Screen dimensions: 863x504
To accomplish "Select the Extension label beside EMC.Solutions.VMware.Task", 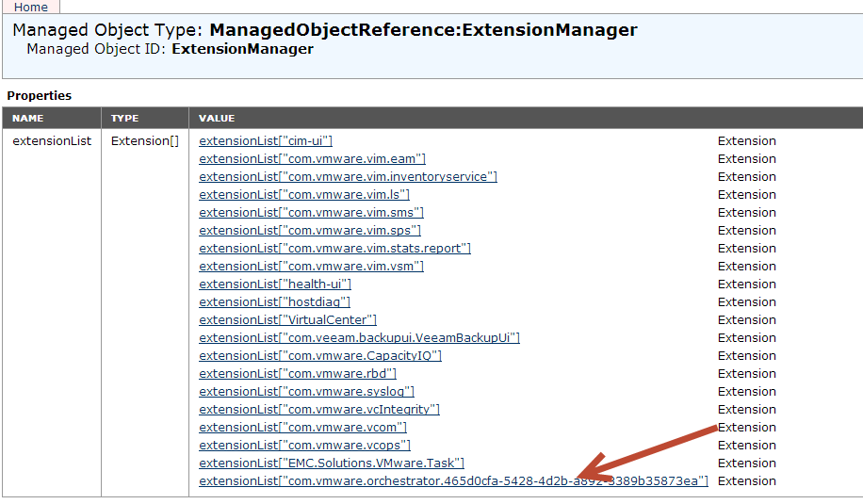I will (x=747, y=463).
